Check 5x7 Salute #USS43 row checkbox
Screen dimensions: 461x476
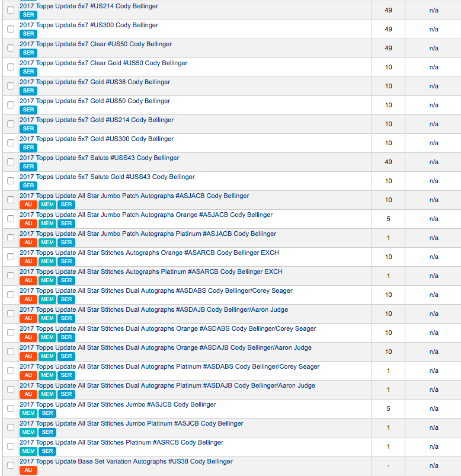point(11,162)
